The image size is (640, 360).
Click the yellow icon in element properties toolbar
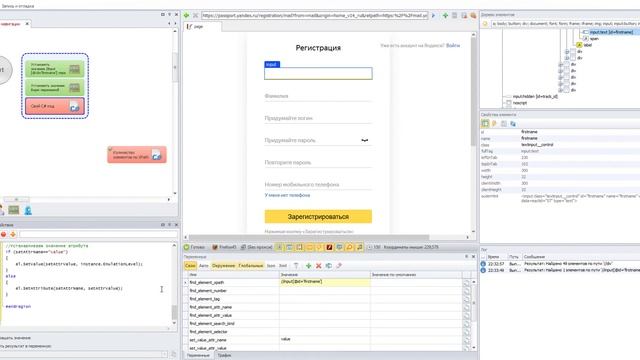coord(494,123)
